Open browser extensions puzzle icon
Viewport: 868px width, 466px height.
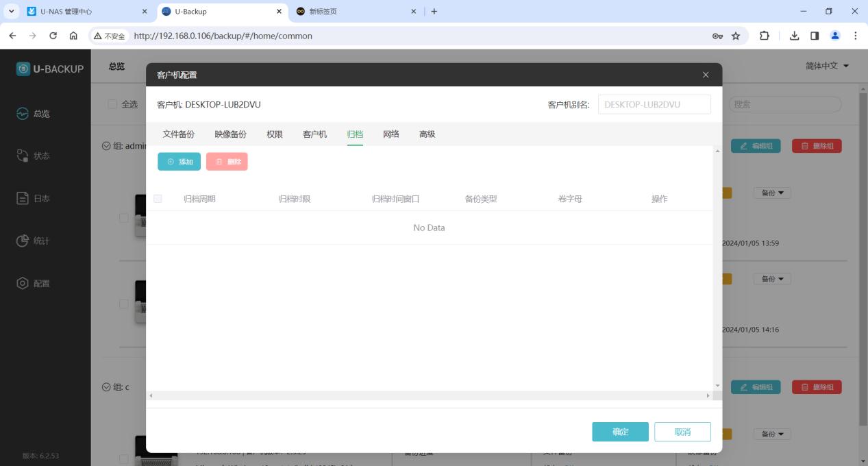tap(764, 36)
